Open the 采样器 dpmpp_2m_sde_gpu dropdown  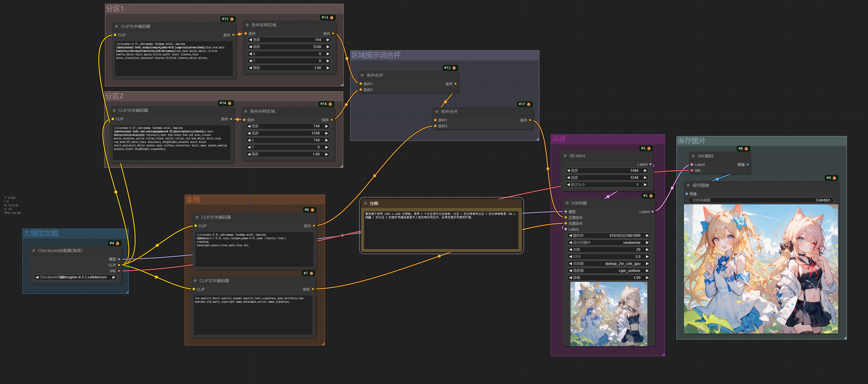tap(609, 263)
